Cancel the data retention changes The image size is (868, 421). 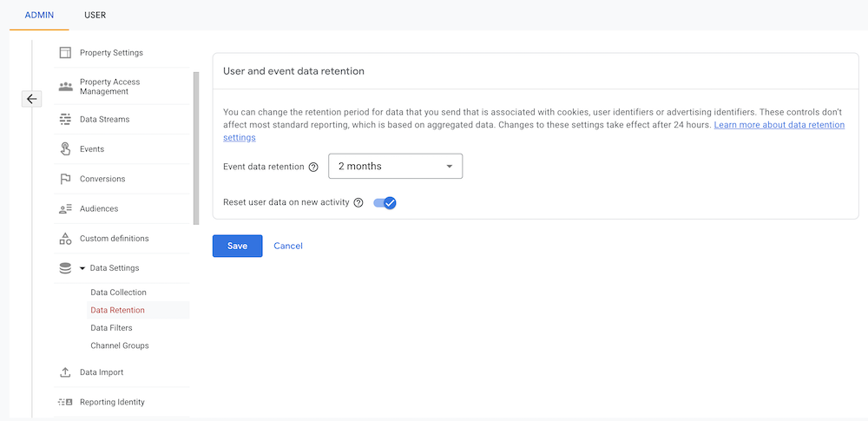point(288,246)
